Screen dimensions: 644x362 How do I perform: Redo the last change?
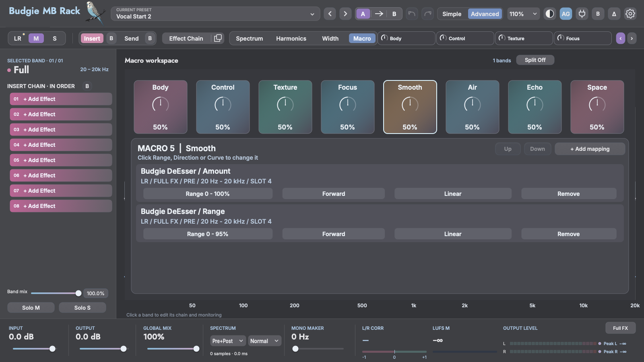coord(427,14)
